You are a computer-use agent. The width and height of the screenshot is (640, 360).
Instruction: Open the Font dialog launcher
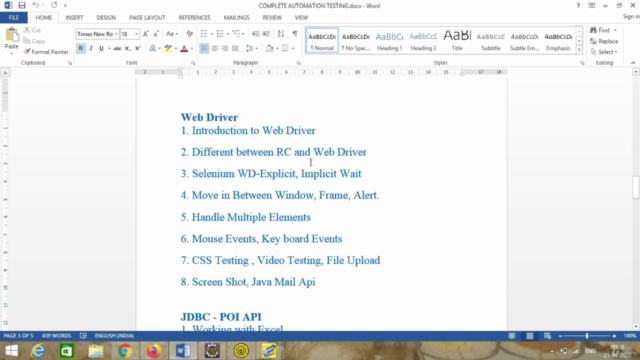pyautogui.click(x=193, y=63)
